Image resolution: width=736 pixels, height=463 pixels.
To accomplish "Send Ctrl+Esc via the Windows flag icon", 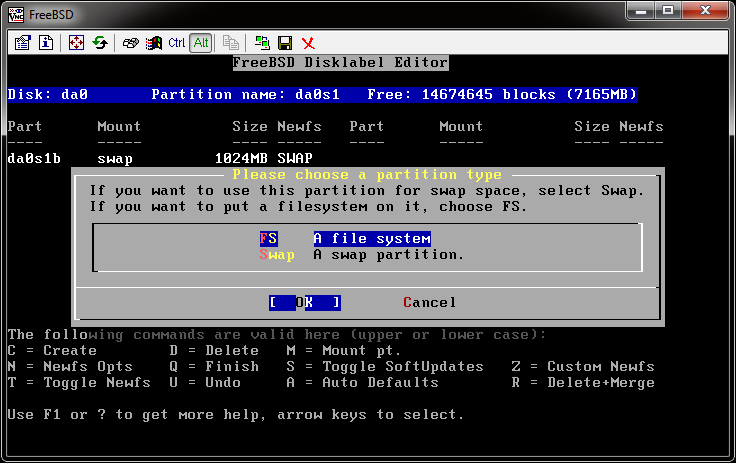I will pos(153,43).
